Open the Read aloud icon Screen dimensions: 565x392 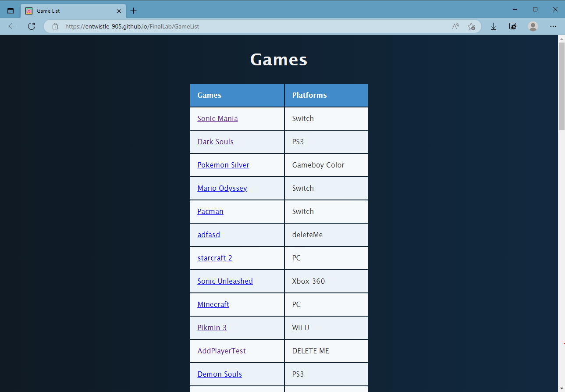[455, 26]
